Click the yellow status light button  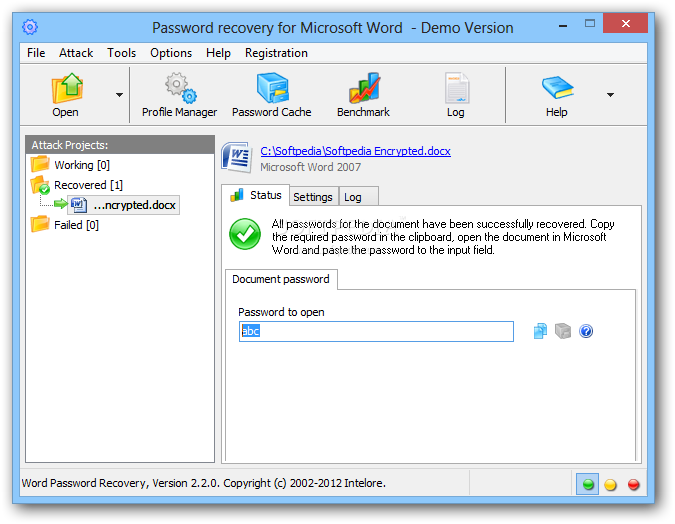coord(610,484)
